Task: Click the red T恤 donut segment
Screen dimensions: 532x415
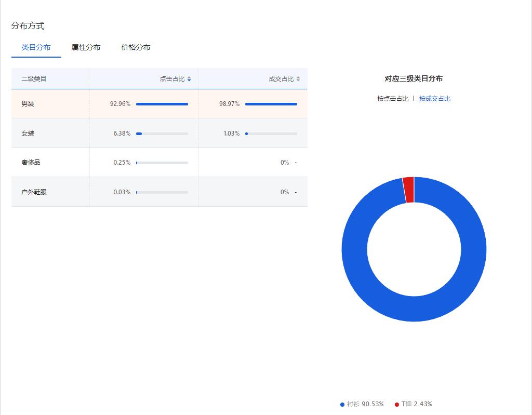Action: click(x=408, y=190)
